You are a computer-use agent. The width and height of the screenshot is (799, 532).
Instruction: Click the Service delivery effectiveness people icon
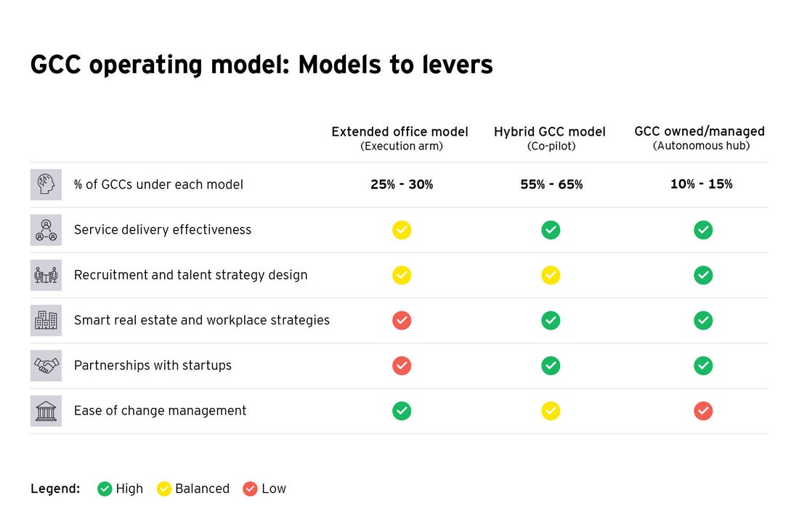pyautogui.click(x=46, y=229)
